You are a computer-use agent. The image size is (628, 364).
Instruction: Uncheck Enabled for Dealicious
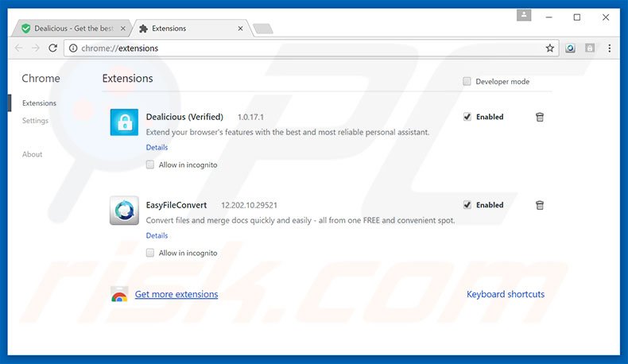click(x=467, y=117)
